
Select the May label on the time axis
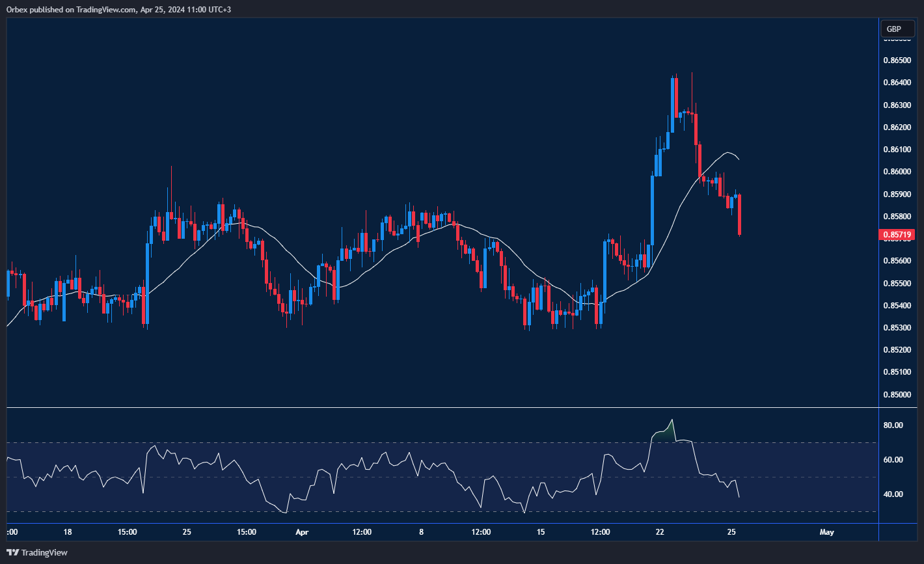[827, 531]
